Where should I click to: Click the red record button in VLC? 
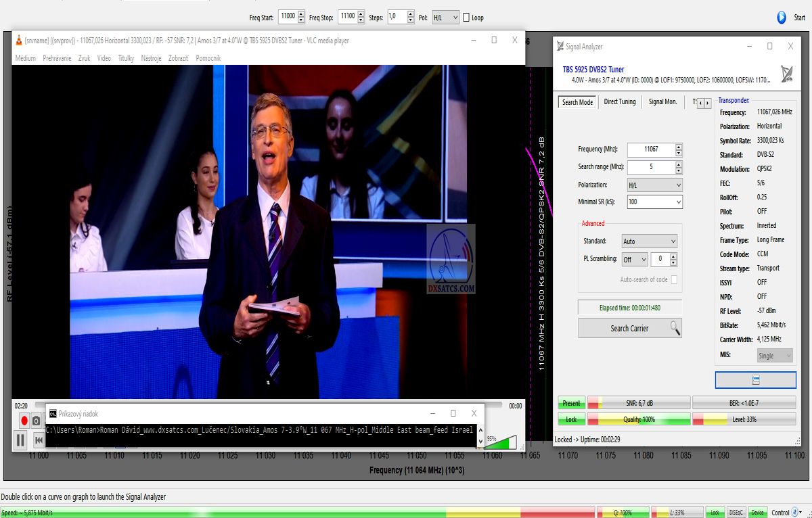tap(24, 421)
